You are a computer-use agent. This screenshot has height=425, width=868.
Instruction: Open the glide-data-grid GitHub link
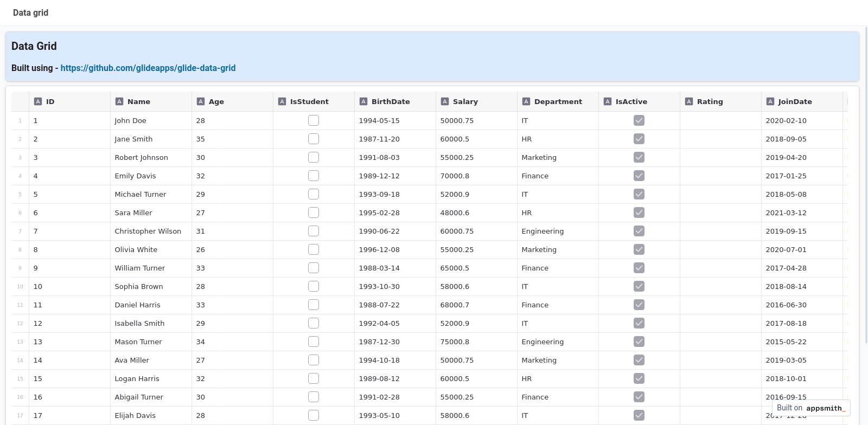(x=148, y=68)
